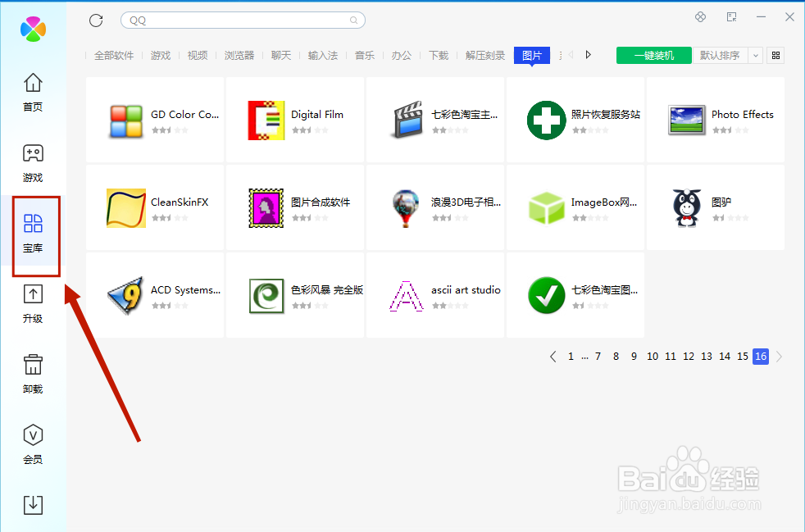Open the 游戏 games section
The height and width of the screenshot is (532, 805).
tap(33, 163)
